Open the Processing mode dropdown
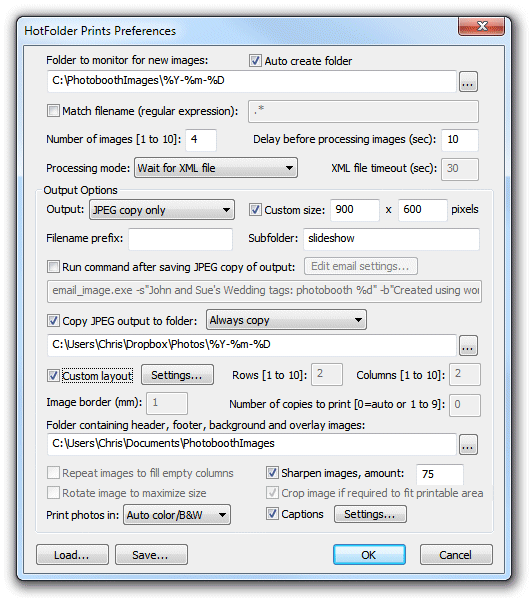Viewport: 530px width, 598px height. pyautogui.click(x=216, y=168)
